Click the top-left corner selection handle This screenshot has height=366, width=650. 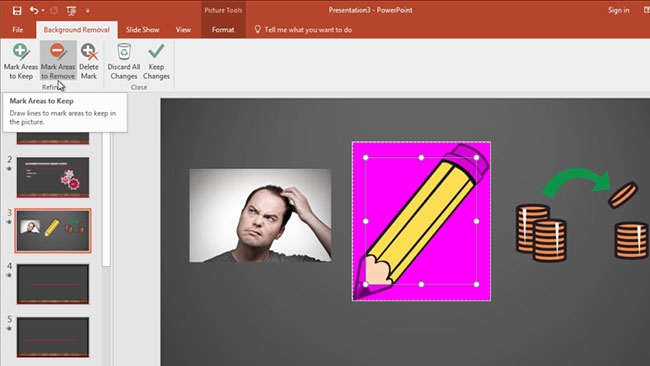(x=366, y=158)
